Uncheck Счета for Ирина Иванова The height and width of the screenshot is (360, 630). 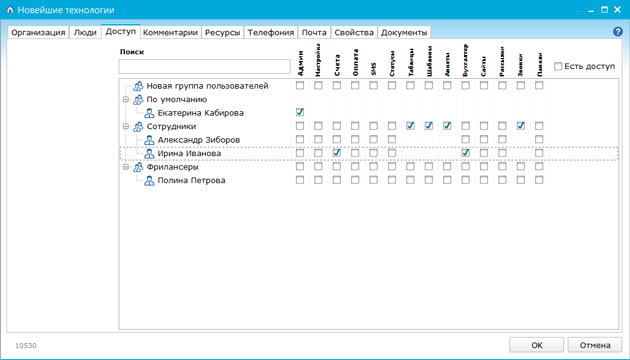pyautogui.click(x=337, y=153)
